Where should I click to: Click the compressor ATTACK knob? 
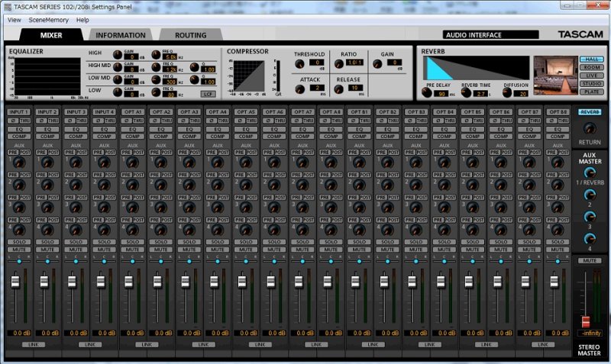tap(299, 89)
